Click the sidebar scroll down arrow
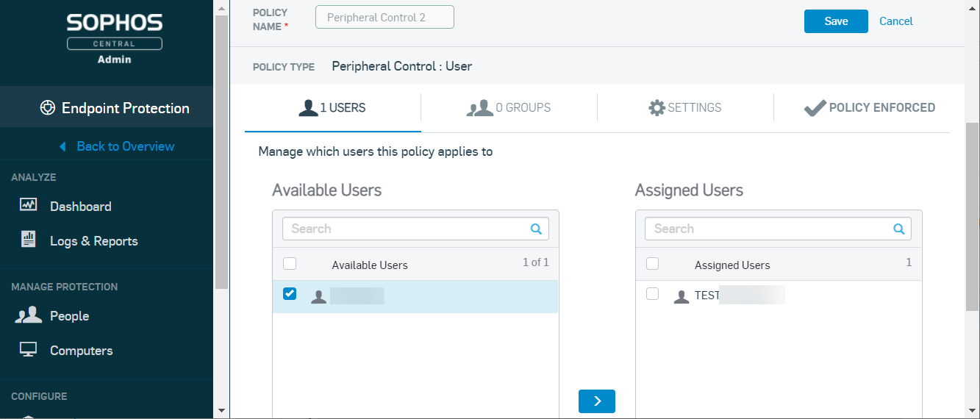The image size is (980, 419). pyautogui.click(x=221, y=409)
